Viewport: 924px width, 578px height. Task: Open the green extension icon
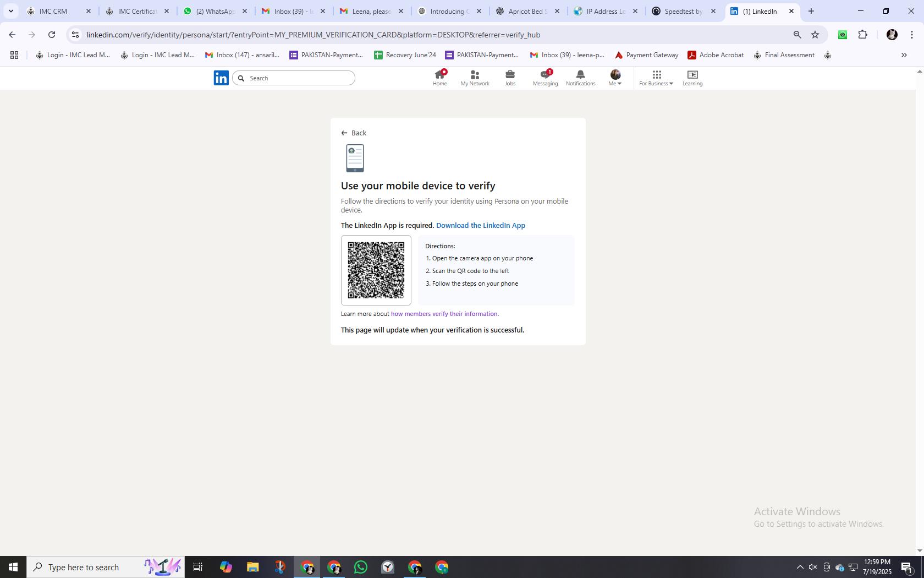(843, 35)
